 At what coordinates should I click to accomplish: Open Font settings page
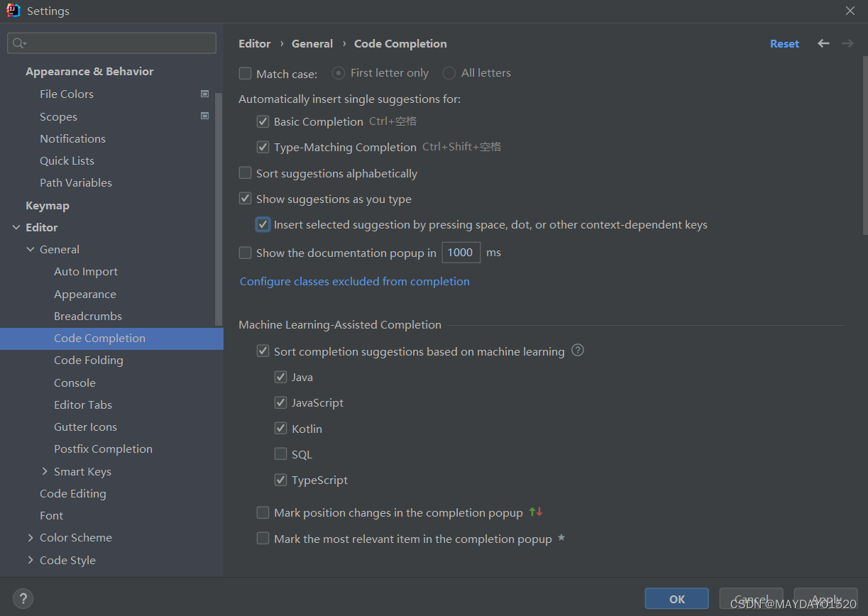click(x=51, y=515)
